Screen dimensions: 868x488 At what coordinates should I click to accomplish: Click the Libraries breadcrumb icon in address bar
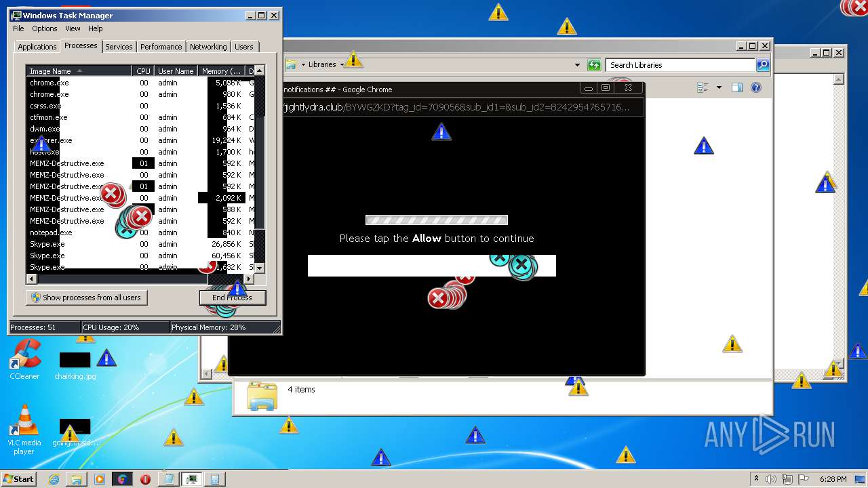pos(291,65)
